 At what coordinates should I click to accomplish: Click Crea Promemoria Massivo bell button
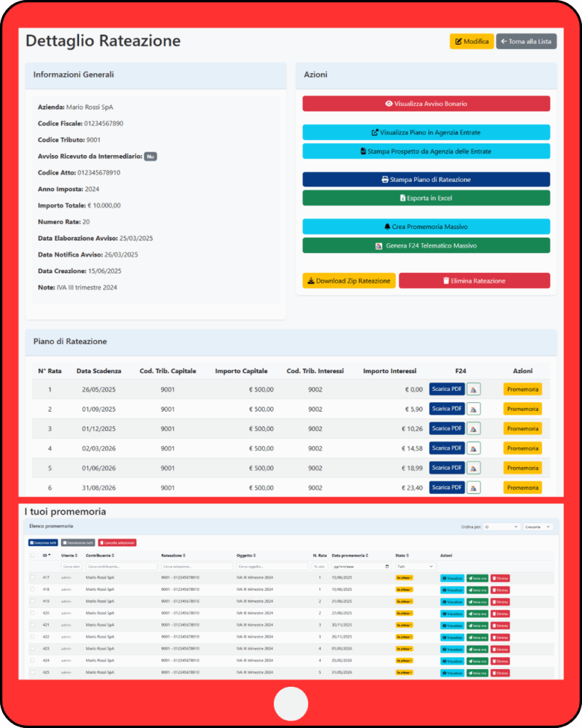click(x=426, y=226)
